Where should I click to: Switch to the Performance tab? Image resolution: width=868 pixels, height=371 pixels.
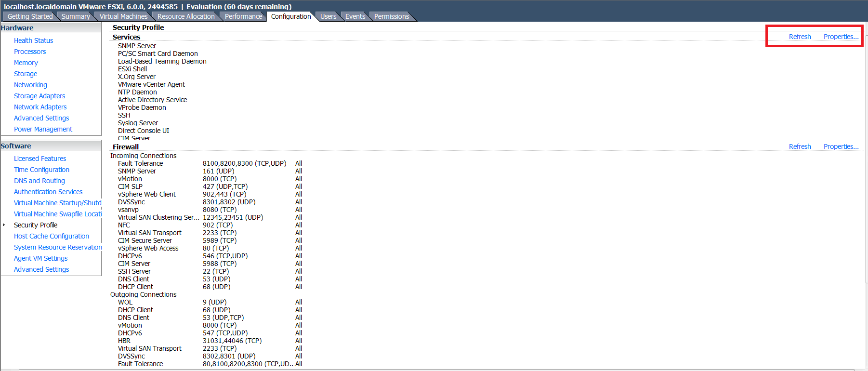pos(243,16)
